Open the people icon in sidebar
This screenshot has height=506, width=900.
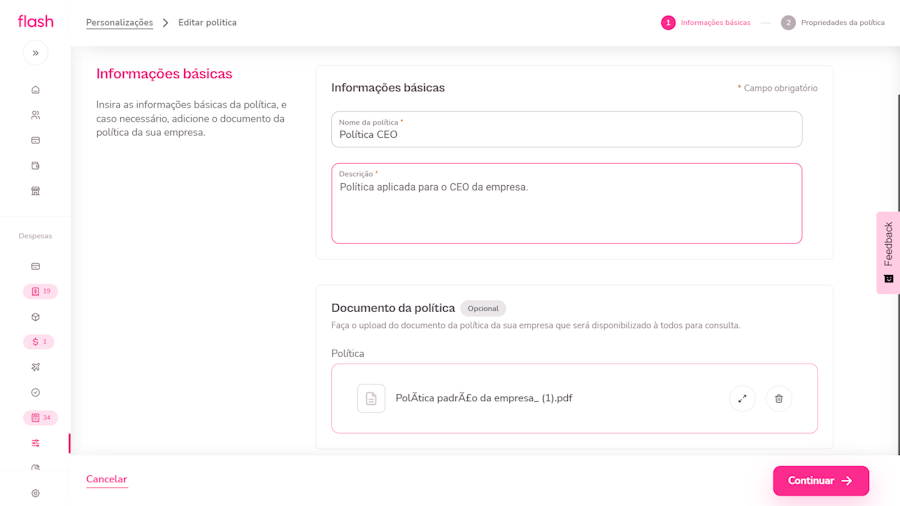pyautogui.click(x=35, y=115)
